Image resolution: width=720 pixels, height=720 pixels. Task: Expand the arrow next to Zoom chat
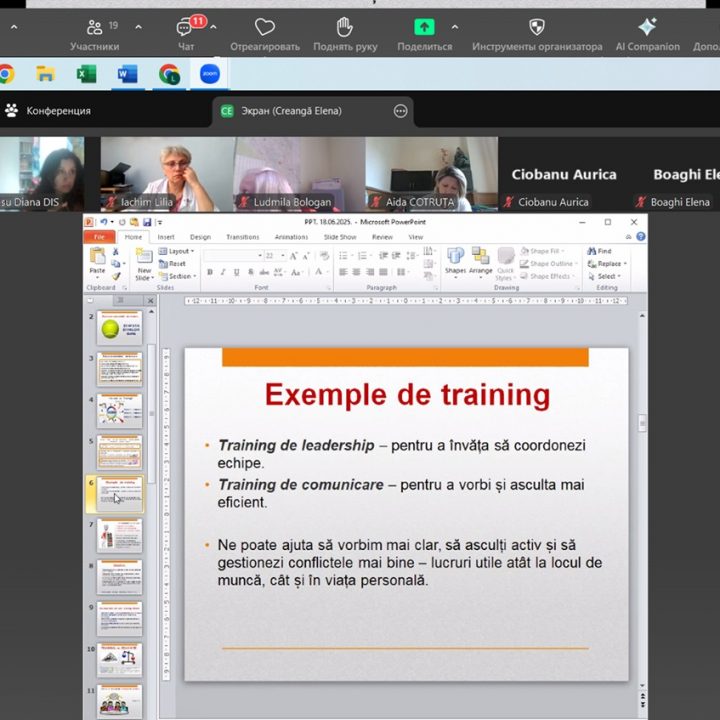(214, 28)
